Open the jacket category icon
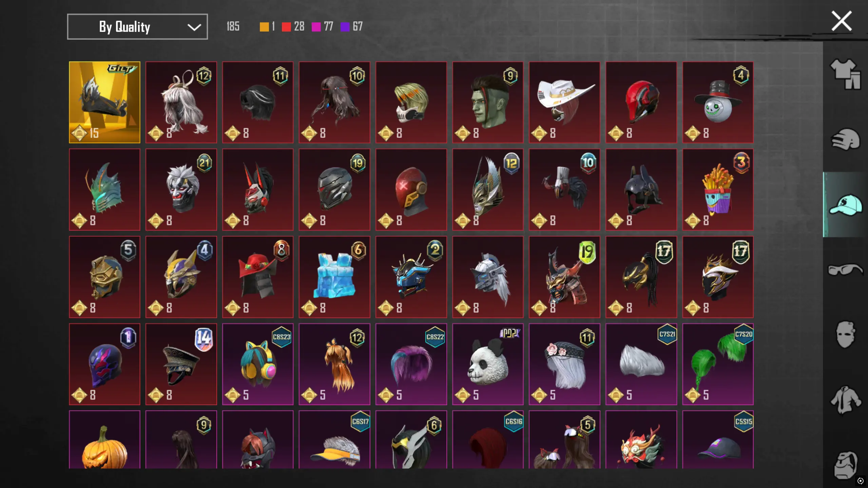868x488 pixels. tap(845, 400)
